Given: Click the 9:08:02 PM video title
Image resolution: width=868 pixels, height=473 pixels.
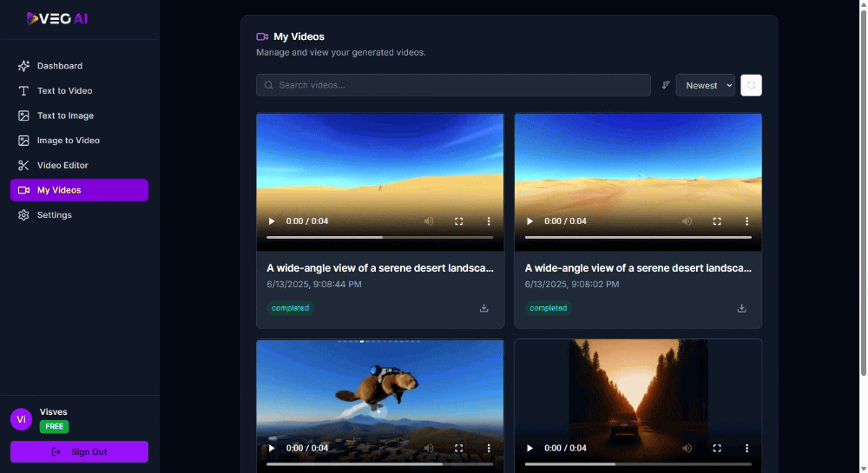Looking at the screenshot, I should pos(638,268).
